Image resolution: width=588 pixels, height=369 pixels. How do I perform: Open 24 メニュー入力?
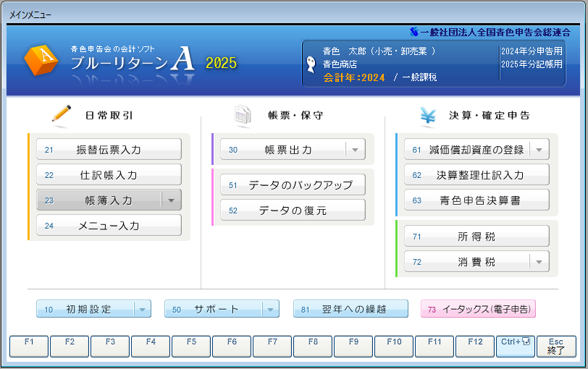click(x=109, y=225)
